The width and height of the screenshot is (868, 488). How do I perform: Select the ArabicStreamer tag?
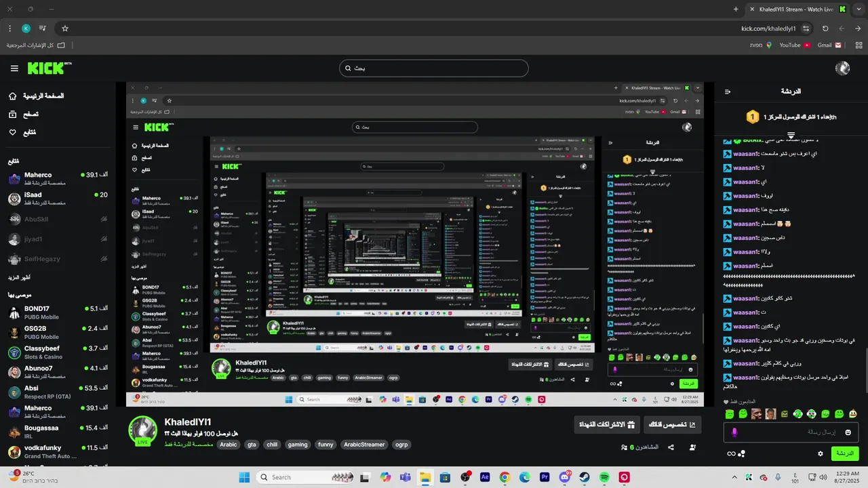(x=364, y=445)
